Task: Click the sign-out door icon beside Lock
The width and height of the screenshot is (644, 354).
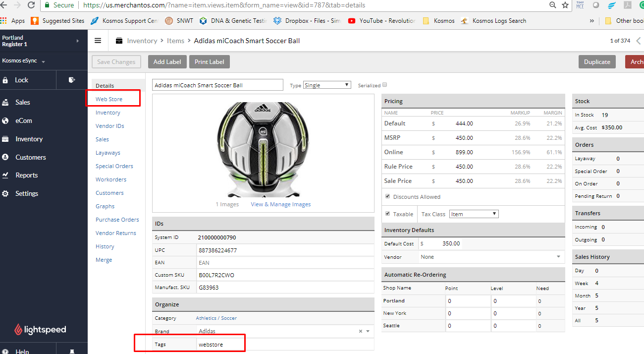Action: point(72,80)
